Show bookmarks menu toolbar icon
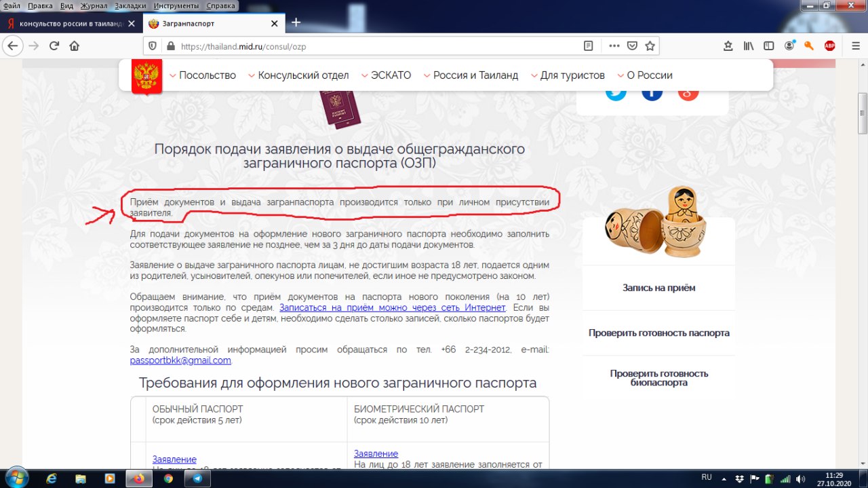Screen dimensions: 868x488 [728, 46]
